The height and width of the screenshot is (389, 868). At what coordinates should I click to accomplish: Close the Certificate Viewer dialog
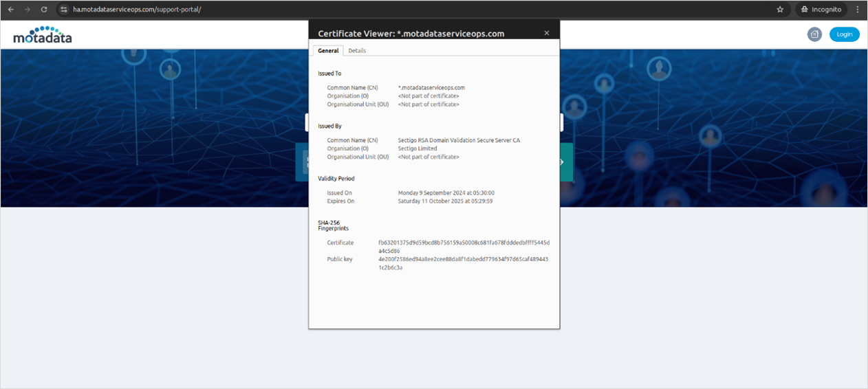tap(547, 33)
